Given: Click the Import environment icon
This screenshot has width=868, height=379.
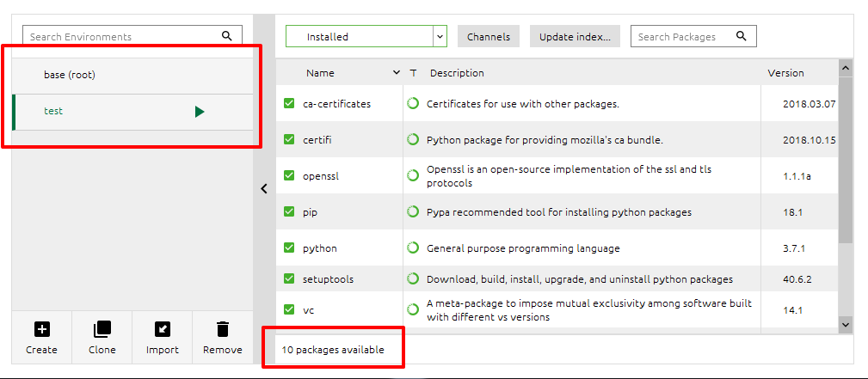Looking at the screenshot, I should pyautogui.click(x=163, y=329).
